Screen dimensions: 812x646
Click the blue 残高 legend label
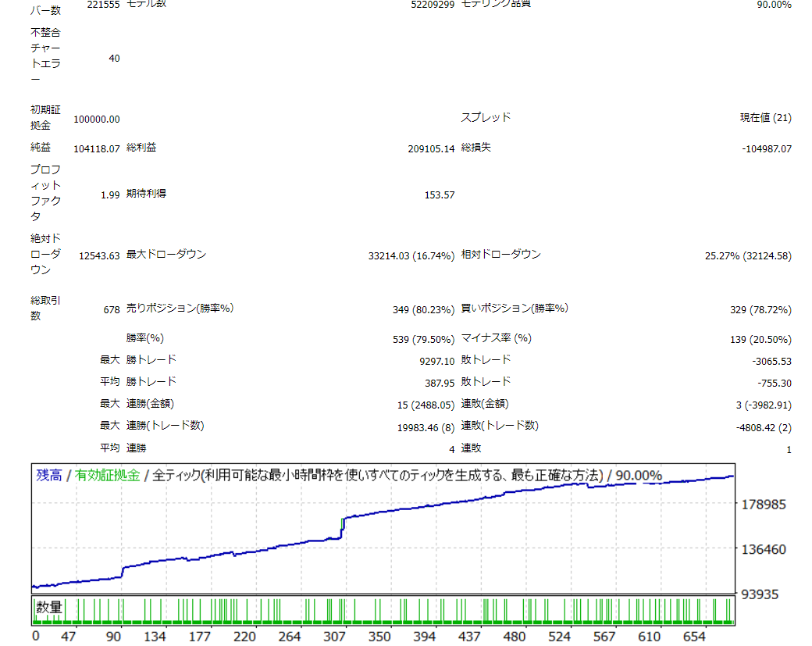pyautogui.click(x=49, y=475)
